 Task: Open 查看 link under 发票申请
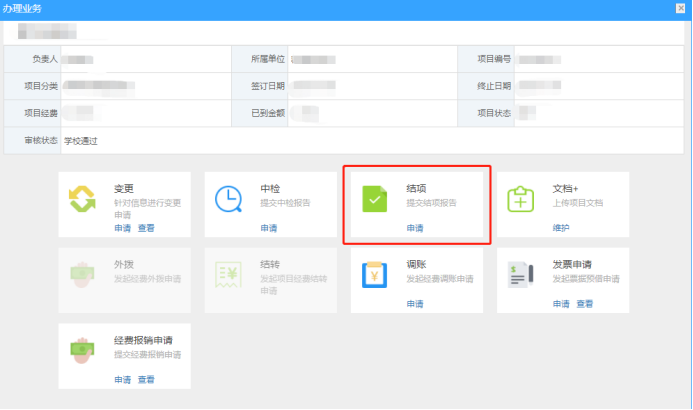pyautogui.click(x=584, y=303)
